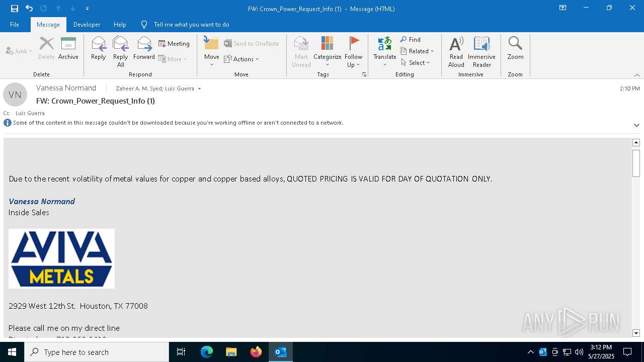Image resolution: width=644 pixels, height=362 pixels.
Task: Open the Move folder dropdown
Action: (212, 52)
